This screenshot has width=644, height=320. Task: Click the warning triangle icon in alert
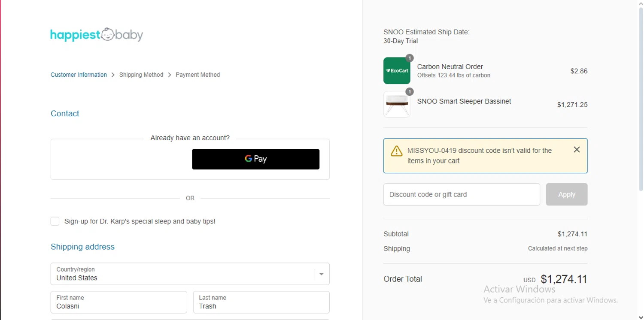tap(396, 151)
